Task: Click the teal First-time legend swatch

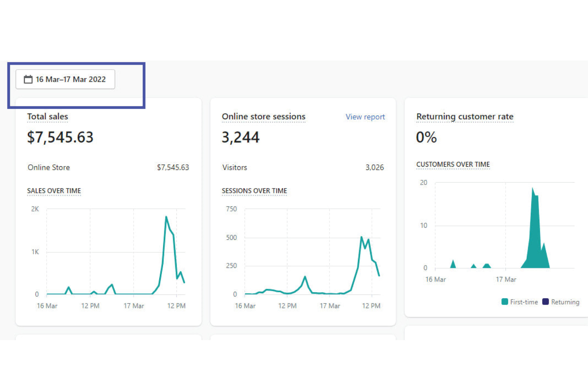Action: (x=504, y=302)
